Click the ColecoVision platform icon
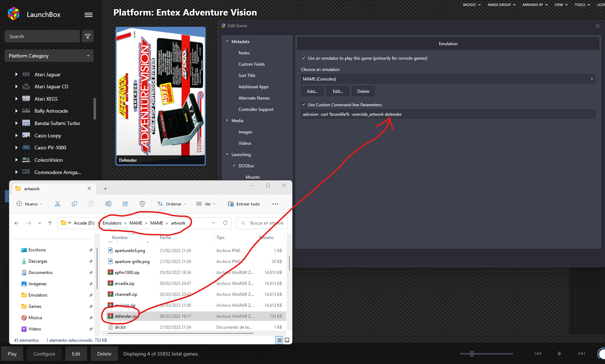Image resolution: width=605 pixels, height=364 pixels. (x=26, y=160)
